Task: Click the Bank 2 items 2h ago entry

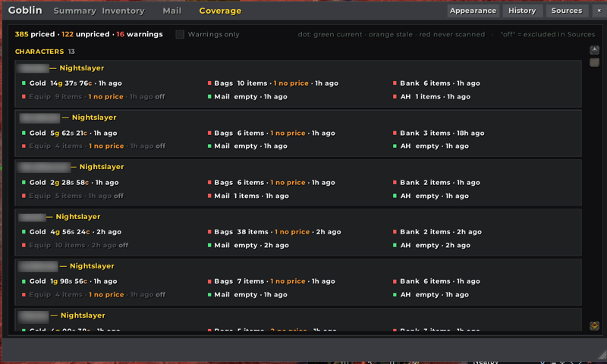Action: click(x=438, y=232)
